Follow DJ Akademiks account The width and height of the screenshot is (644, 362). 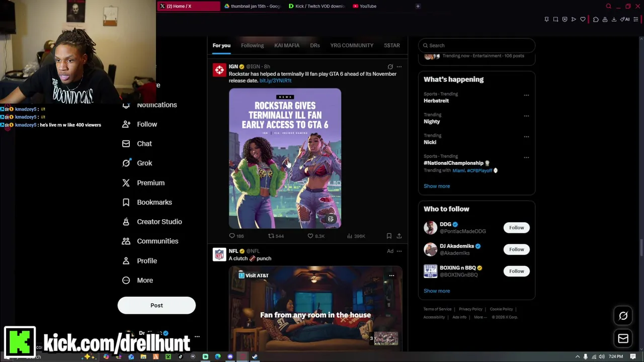516,249
